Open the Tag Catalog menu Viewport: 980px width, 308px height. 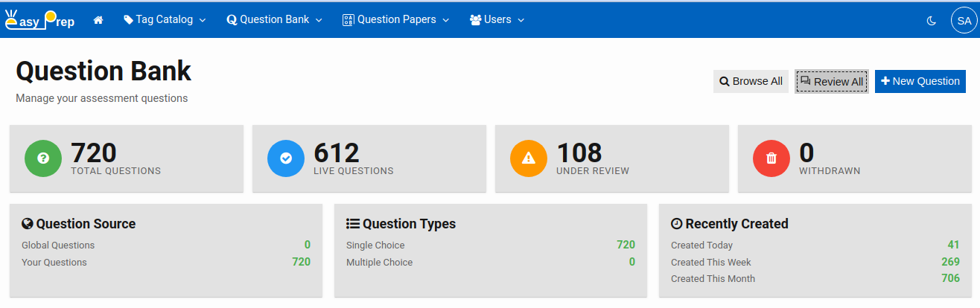[165, 20]
